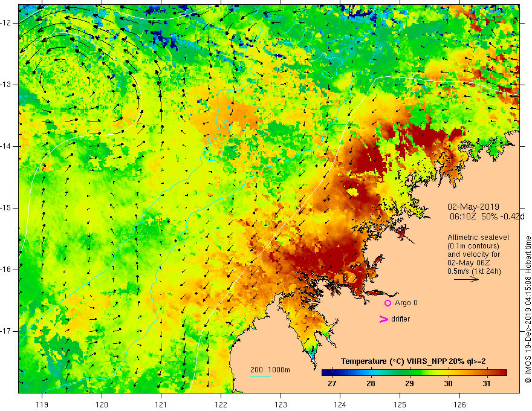Click the latitude label -12
This screenshot has width=532, height=411.
[x=7, y=23]
